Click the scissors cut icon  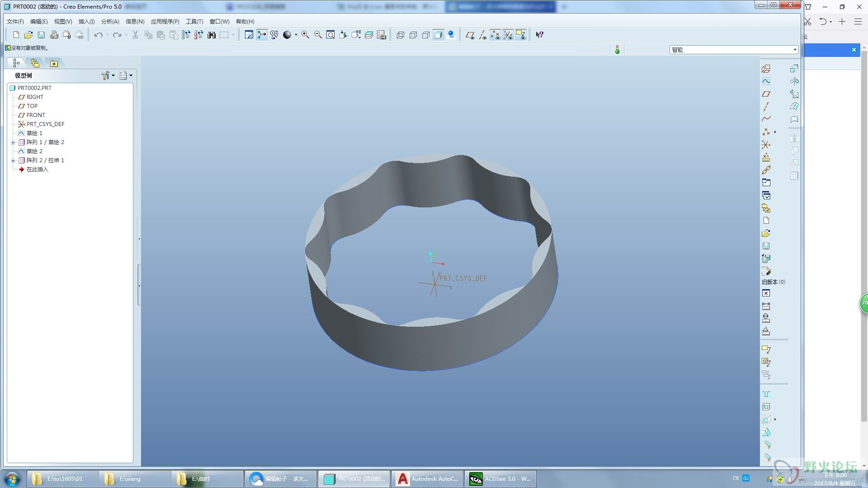pyautogui.click(x=135, y=35)
